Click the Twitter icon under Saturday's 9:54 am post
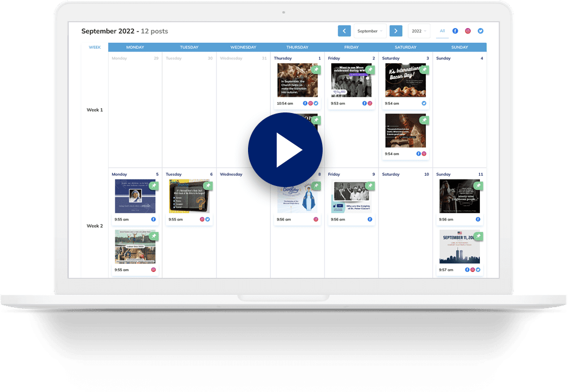The height and width of the screenshot is (392, 568). [x=424, y=104]
